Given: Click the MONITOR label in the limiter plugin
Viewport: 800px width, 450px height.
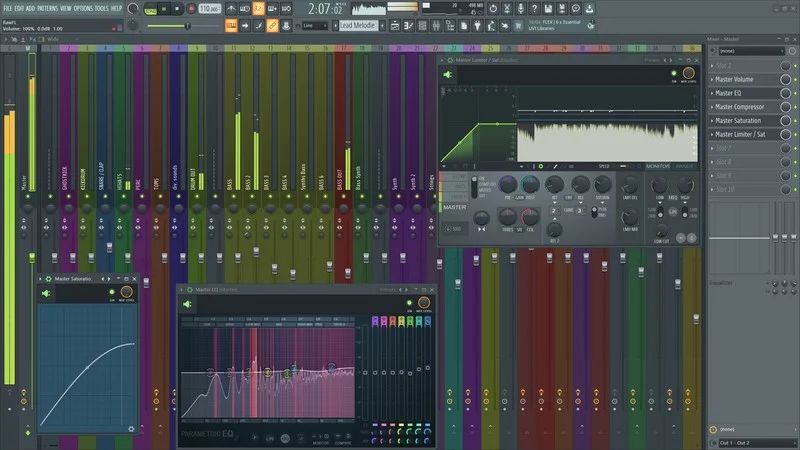Looking at the screenshot, I should point(658,166).
